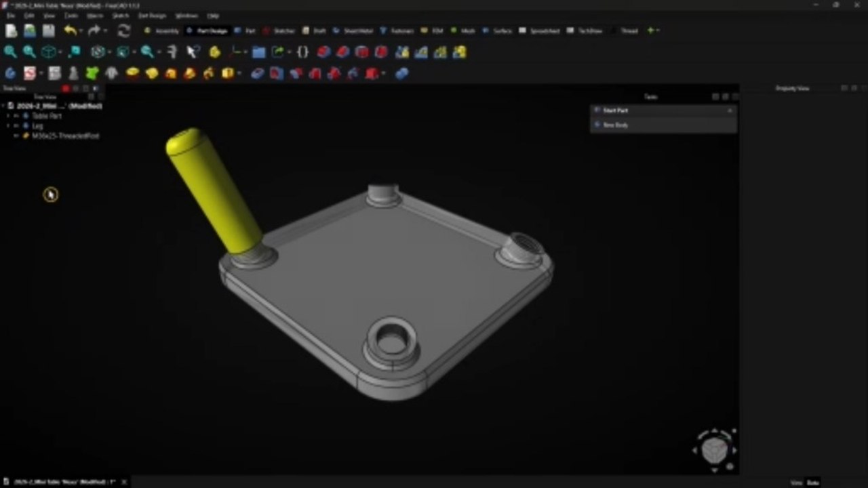Open the File menu
This screenshot has width=868, height=488.
(11, 16)
